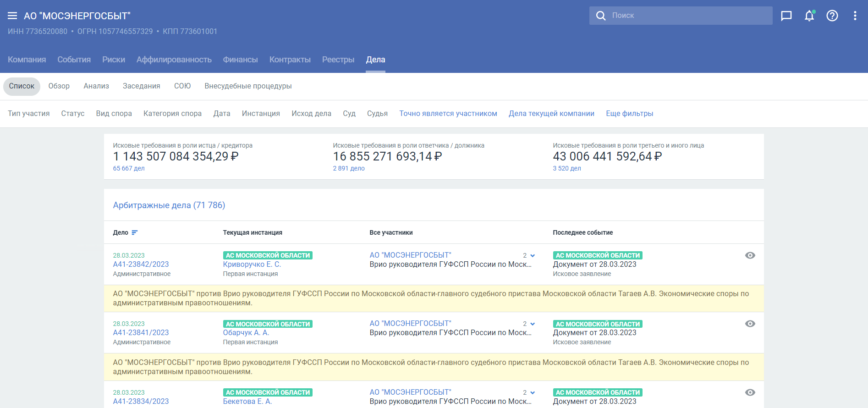The width and height of the screenshot is (868, 408).
Task: Toggle watch eye for case А41-23842/2023
Action: click(x=750, y=255)
